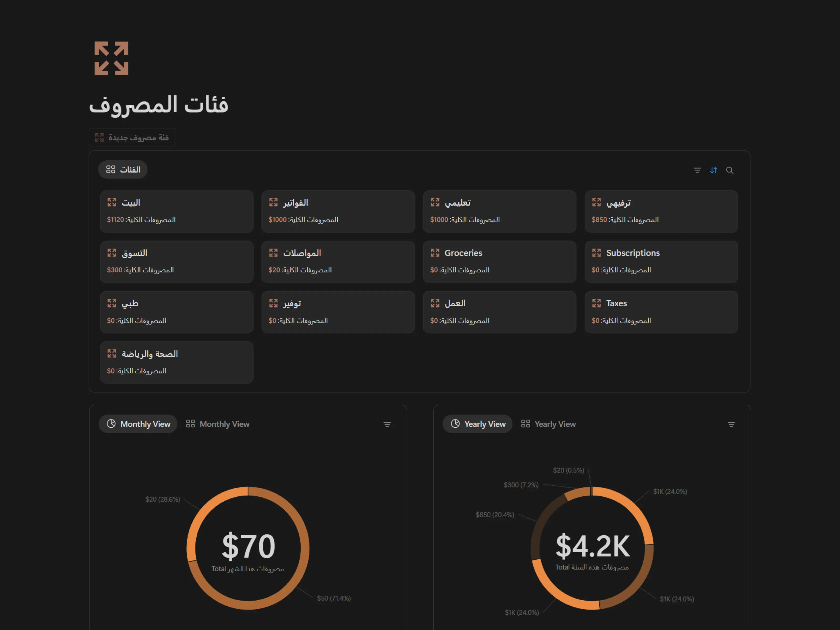The height and width of the screenshot is (630, 840).
Task: Open filter icon in Yearly View panel
Action: click(731, 424)
